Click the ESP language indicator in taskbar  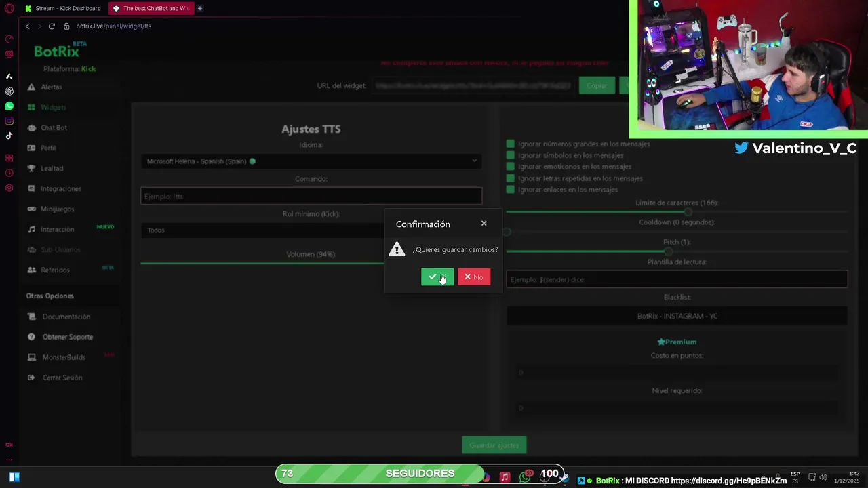795,477
